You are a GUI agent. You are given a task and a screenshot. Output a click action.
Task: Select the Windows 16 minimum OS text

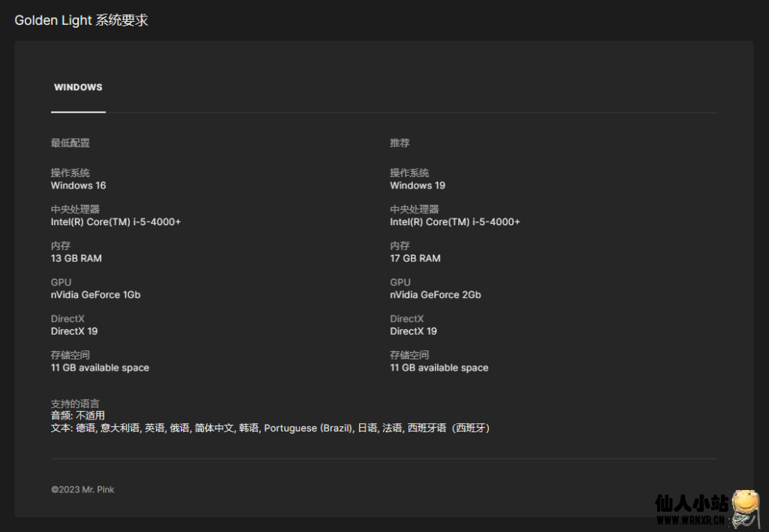pyautogui.click(x=78, y=185)
